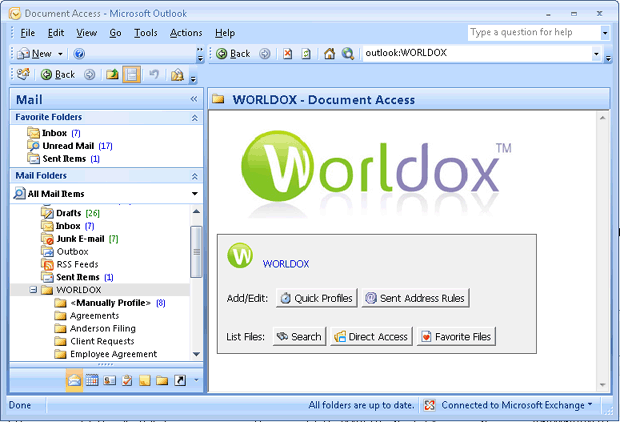Select the RSS Feeds folder

(70, 264)
